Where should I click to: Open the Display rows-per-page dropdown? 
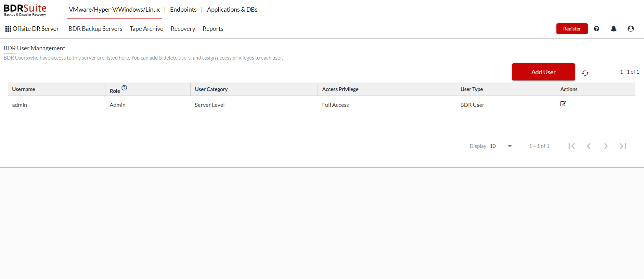tap(501, 146)
